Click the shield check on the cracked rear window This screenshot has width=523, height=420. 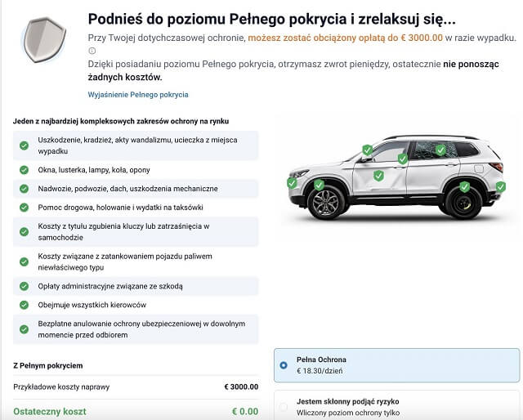click(x=440, y=150)
